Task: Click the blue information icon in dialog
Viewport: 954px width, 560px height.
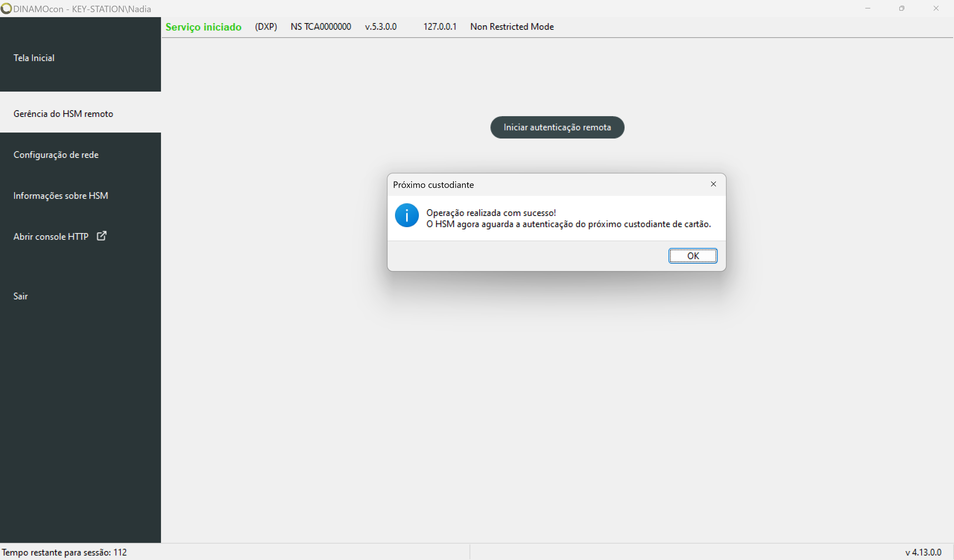Action: [x=407, y=215]
